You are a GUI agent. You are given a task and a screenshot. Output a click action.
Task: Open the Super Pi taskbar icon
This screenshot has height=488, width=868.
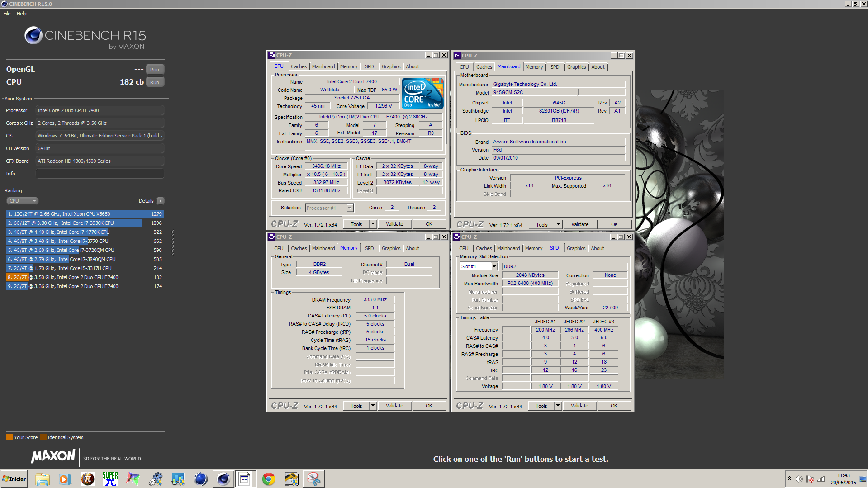(87, 479)
